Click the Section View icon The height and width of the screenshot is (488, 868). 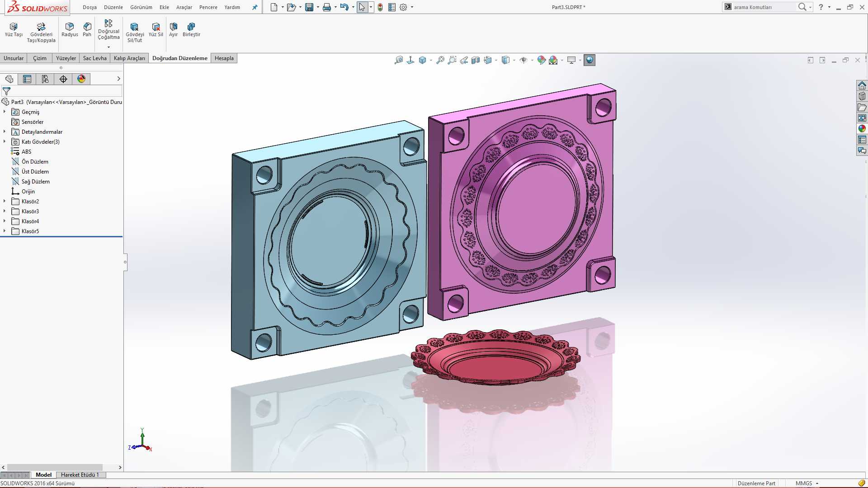[x=476, y=60]
